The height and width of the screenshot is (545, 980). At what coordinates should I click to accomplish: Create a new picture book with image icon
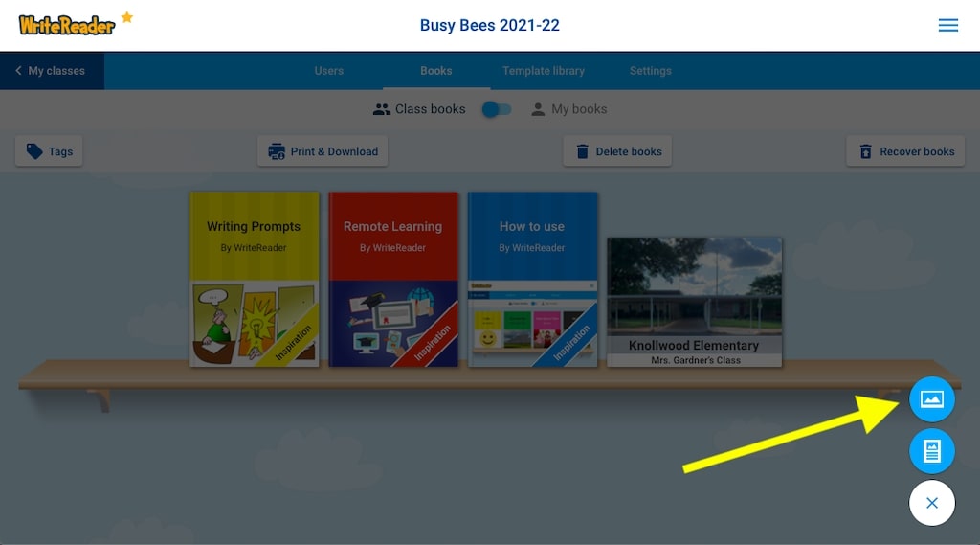[932, 399]
